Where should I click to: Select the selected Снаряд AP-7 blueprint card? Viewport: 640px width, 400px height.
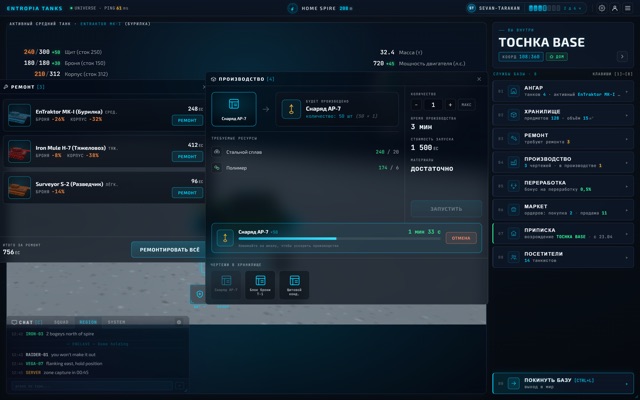point(234,109)
